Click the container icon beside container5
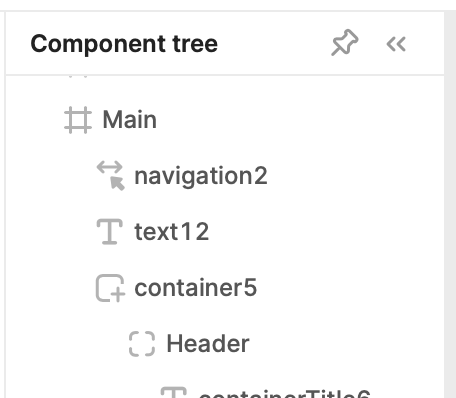 coord(110,288)
